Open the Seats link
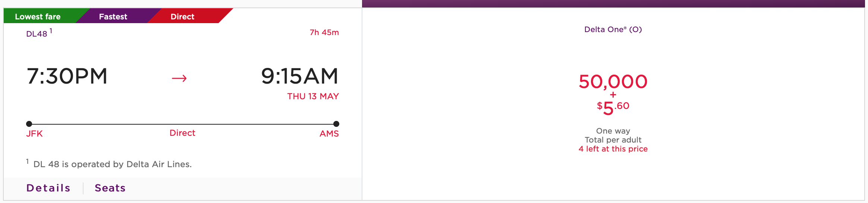The height and width of the screenshot is (203, 868). tap(110, 188)
